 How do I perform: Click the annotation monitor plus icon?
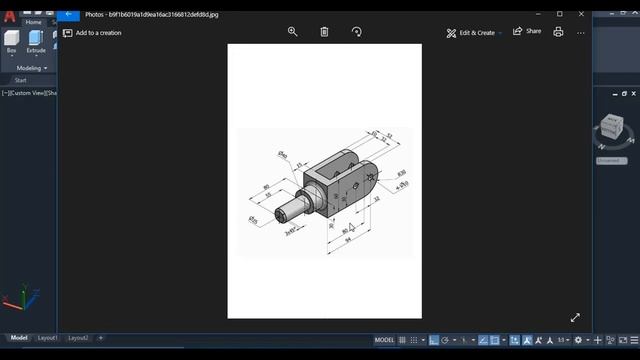click(x=598, y=340)
